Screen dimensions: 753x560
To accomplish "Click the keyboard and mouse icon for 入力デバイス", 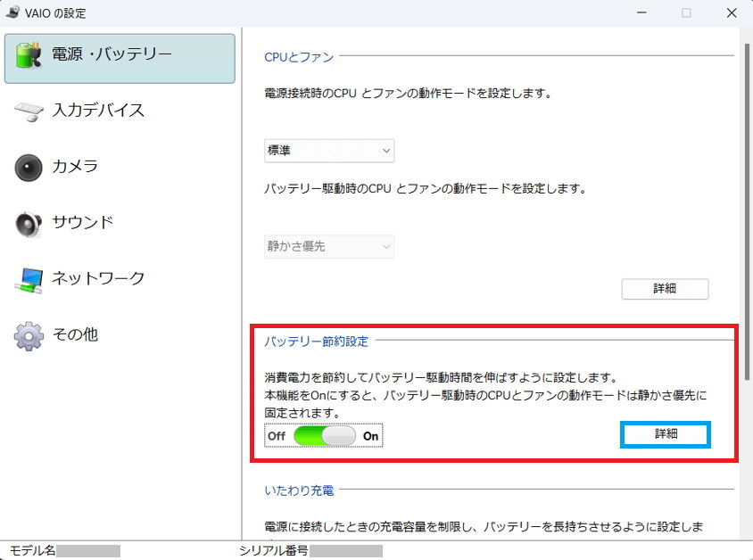I will tap(29, 111).
